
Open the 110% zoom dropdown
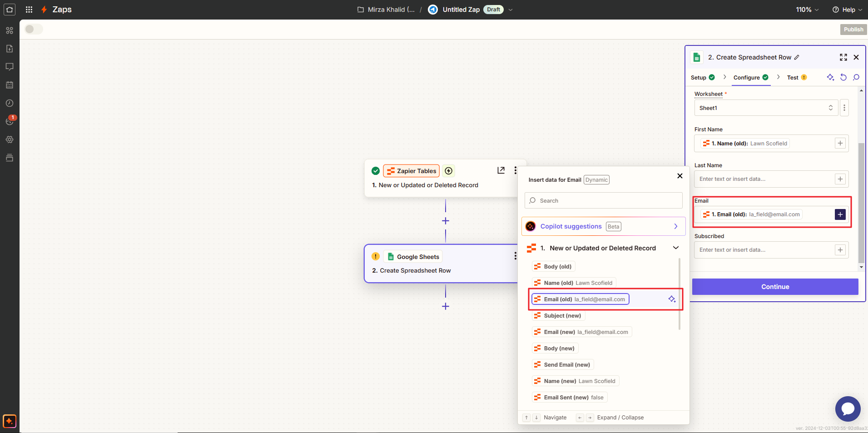pyautogui.click(x=807, y=10)
